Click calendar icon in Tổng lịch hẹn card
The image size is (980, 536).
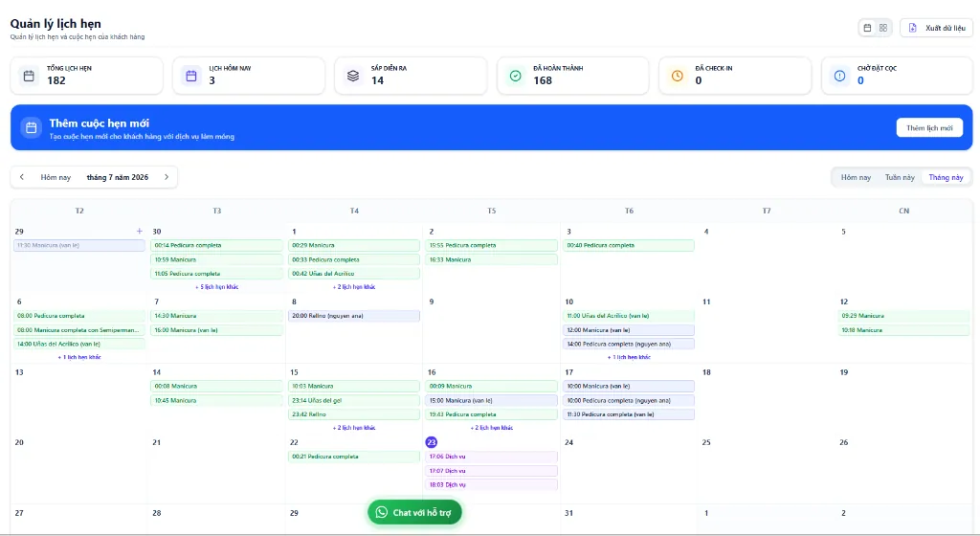[29, 76]
